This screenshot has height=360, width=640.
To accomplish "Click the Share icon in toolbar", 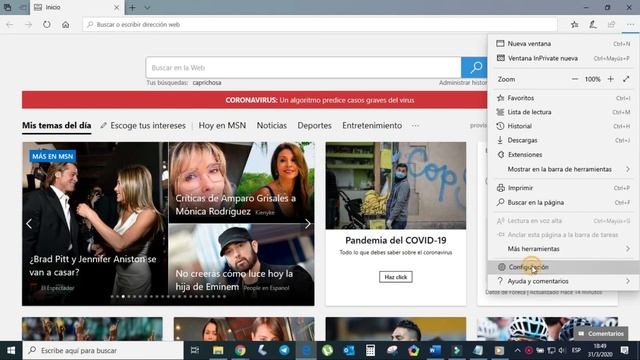I will 611,24.
